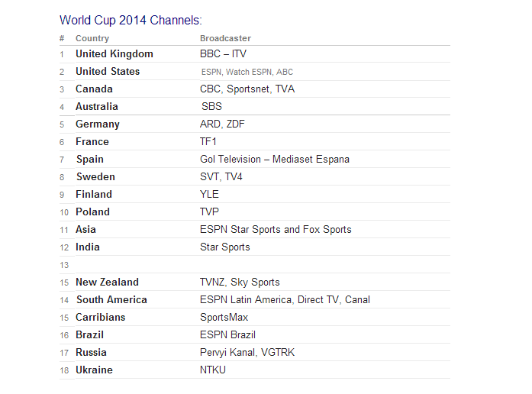The height and width of the screenshot is (394, 532).
Task: Click "TVNZ, Sky Sports" broadcaster text
Action: point(240,283)
